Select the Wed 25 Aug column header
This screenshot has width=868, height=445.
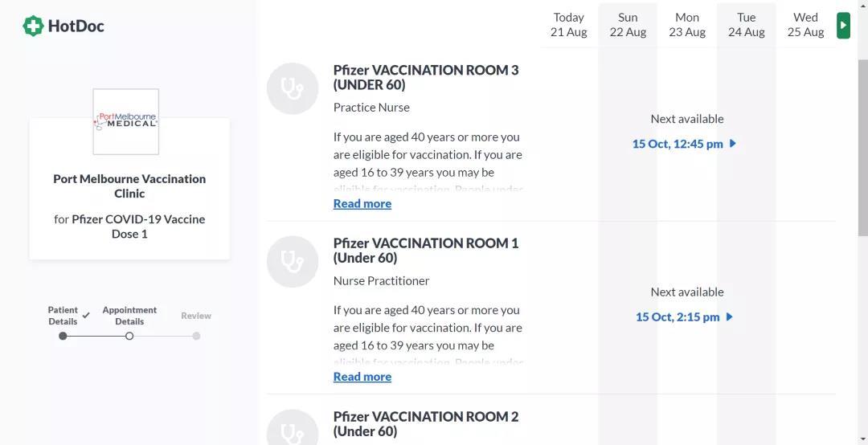(x=805, y=25)
